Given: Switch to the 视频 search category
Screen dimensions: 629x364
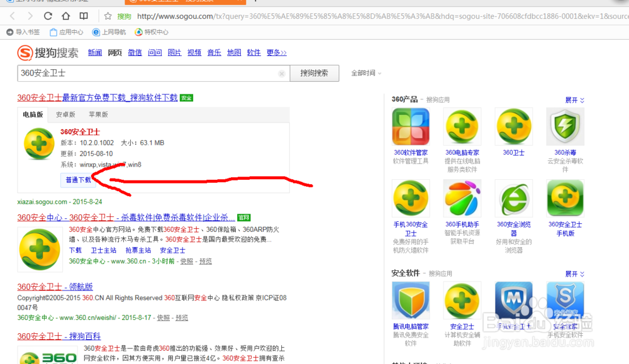Looking at the screenshot, I should point(194,53).
